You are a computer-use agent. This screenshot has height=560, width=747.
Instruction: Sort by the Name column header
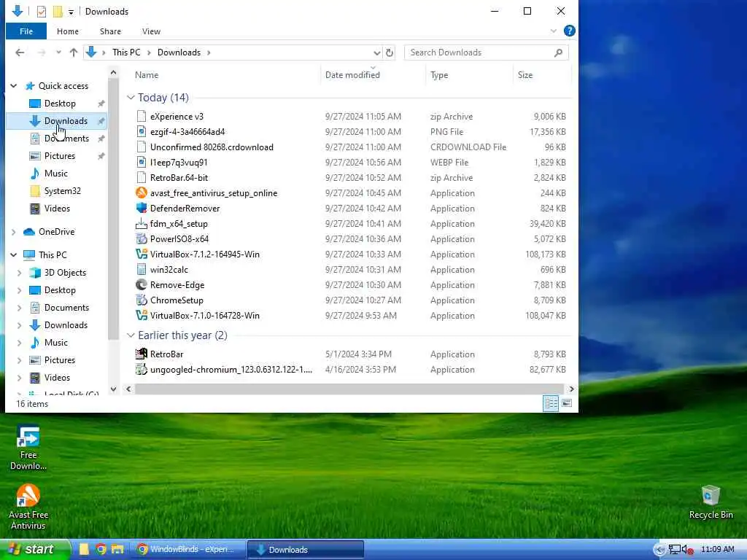224,75
